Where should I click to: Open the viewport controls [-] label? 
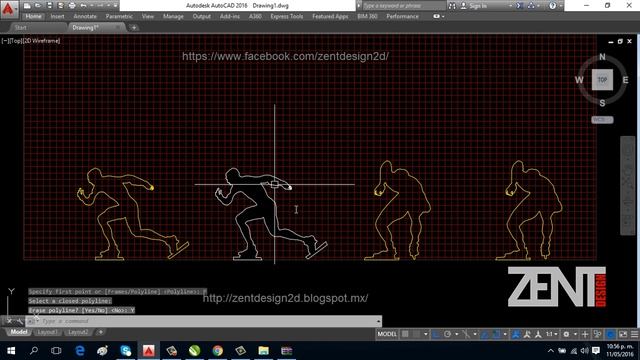[x=5, y=41]
